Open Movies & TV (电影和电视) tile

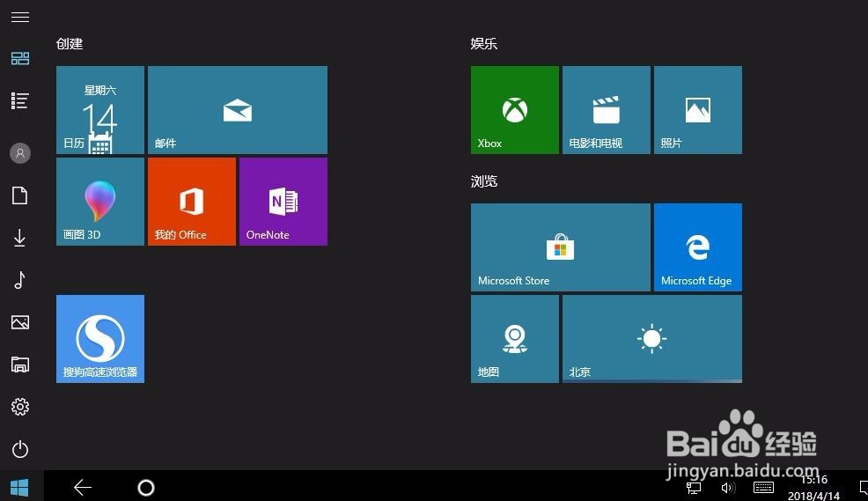607,110
